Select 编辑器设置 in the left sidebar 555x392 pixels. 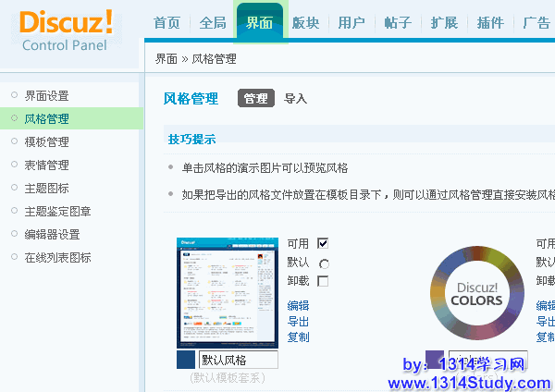pos(52,235)
